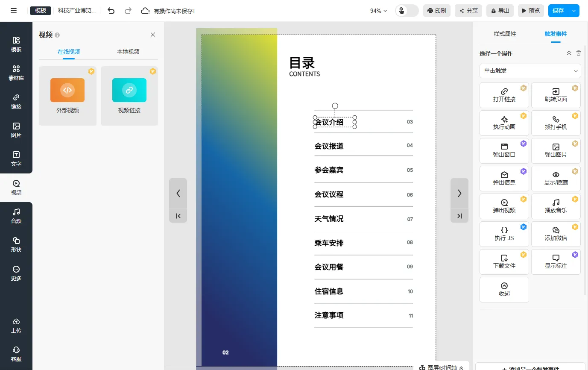588x370 pixels.
Task: Click the 分享 button
Action: tap(468, 11)
